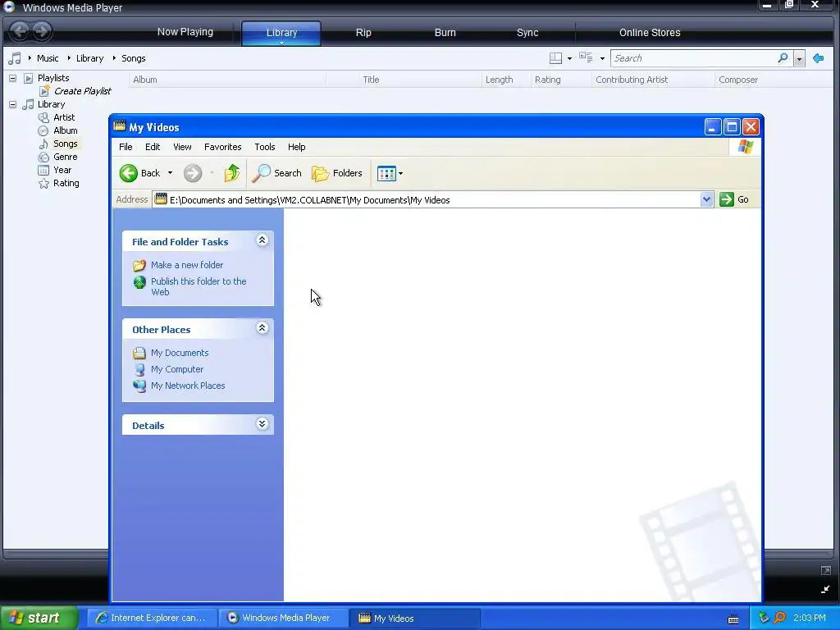
Task: Open Search in My Videos toolbar
Action: 277,173
